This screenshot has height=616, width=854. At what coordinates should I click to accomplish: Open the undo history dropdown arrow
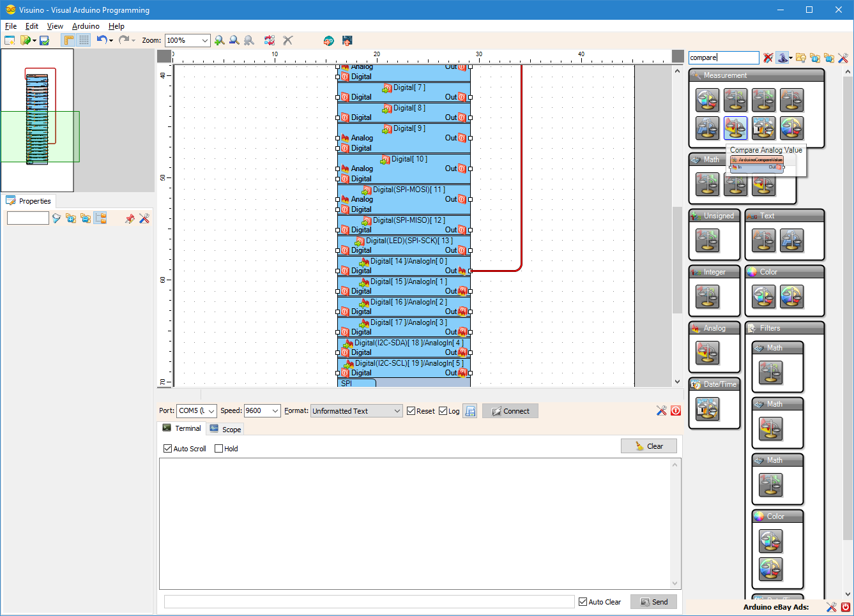[x=111, y=41]
